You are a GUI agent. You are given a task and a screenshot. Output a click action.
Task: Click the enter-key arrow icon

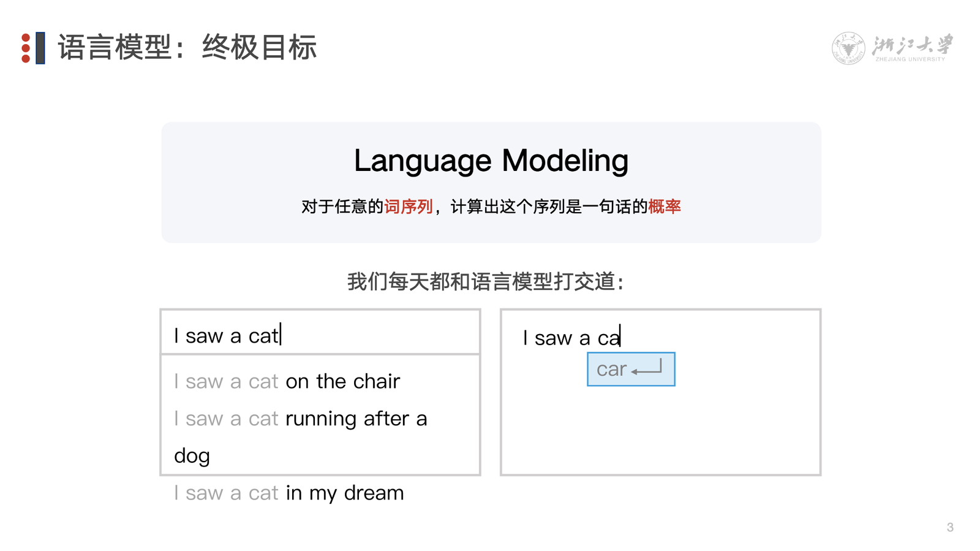click(647, 369)
